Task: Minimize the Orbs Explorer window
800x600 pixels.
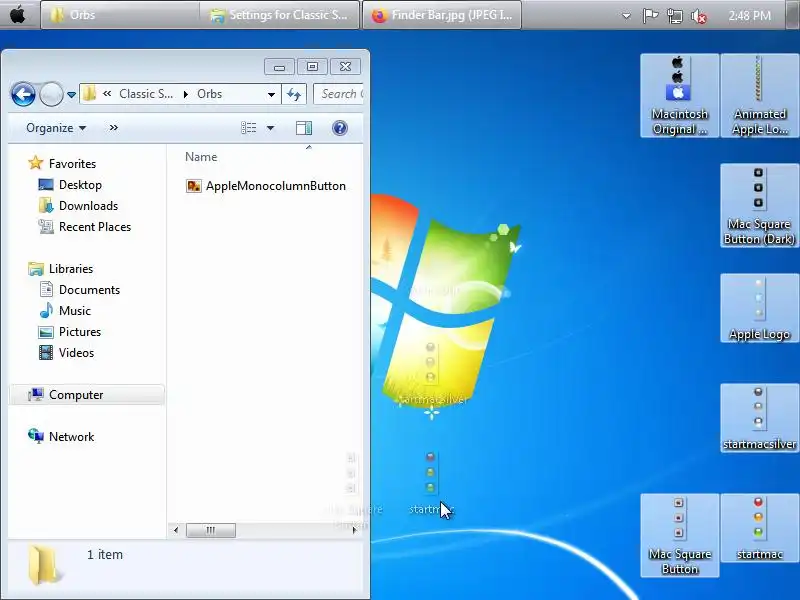Action: (279, 66)
